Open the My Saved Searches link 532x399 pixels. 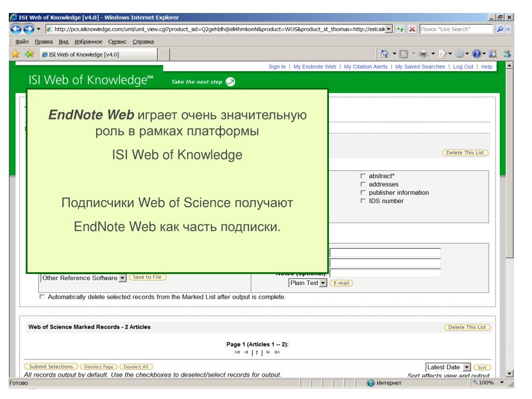pyautogui.click(x=420, y=67)
